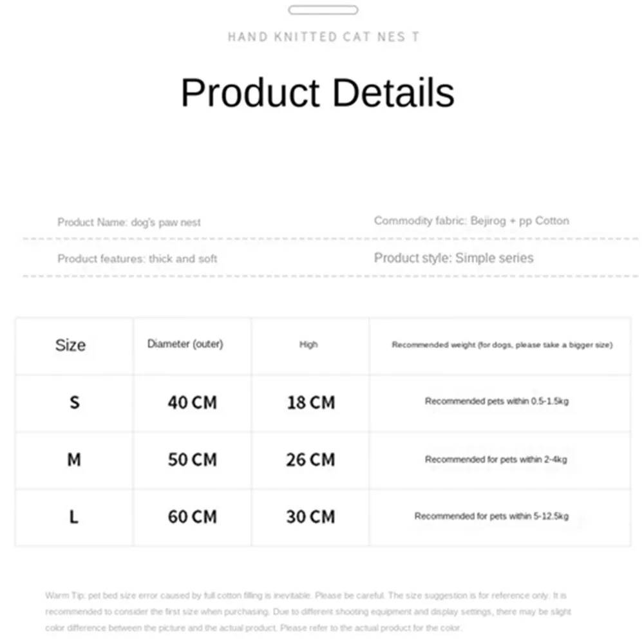
Task: Click the "pets within 0.5-1.5kg" recommendation
Action: [x=497, y=402]
